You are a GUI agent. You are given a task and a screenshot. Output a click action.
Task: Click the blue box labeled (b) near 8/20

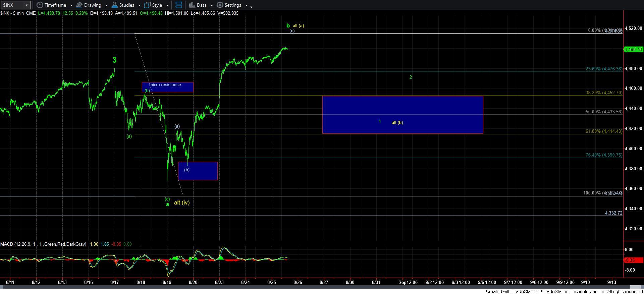(198, 171)
